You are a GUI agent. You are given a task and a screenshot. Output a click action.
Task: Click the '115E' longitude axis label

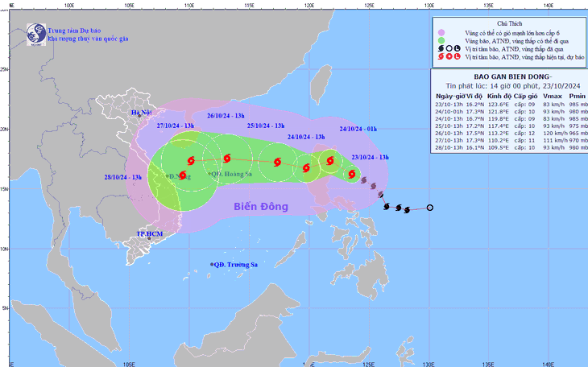pos(250,6)
